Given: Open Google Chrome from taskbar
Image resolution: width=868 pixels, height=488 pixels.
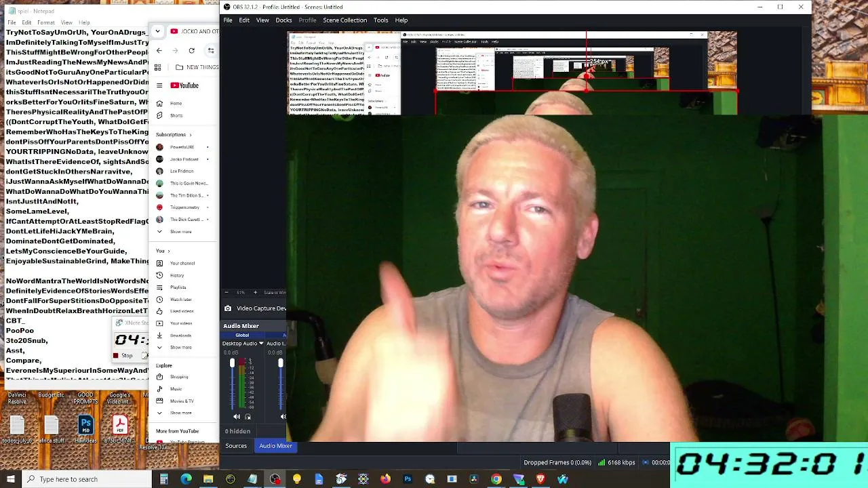Looking at the screenshot, I should 496,479.
